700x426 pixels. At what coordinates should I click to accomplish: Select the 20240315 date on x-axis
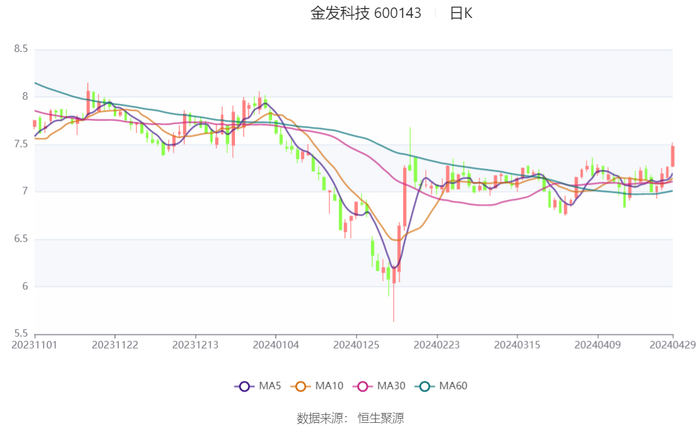pos(516,345)
